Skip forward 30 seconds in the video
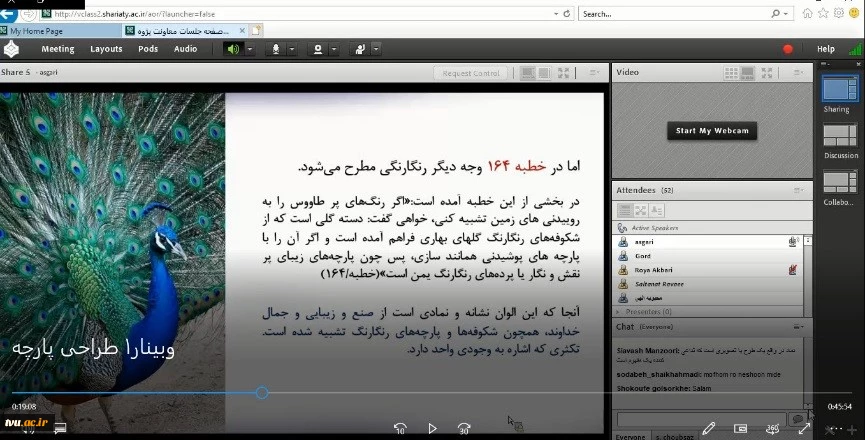Screen dimensions: 865x440 click(x=464, y=428)
